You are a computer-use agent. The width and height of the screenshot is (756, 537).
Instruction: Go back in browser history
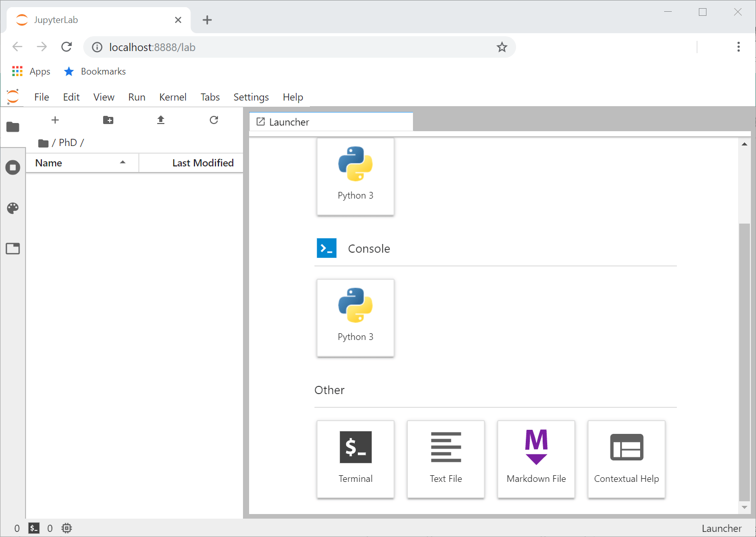pyautogui.click(x=17, y=47)
